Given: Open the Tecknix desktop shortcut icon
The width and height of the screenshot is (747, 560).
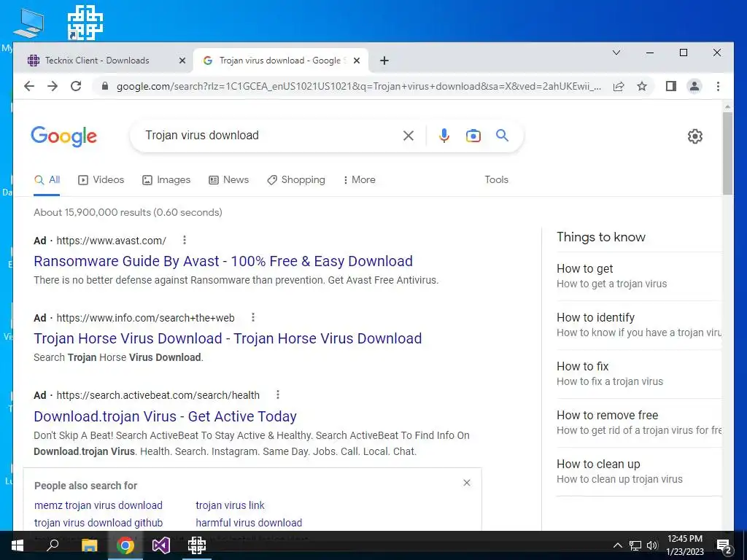Looking at the screenshot, I should tap(85, 23).
